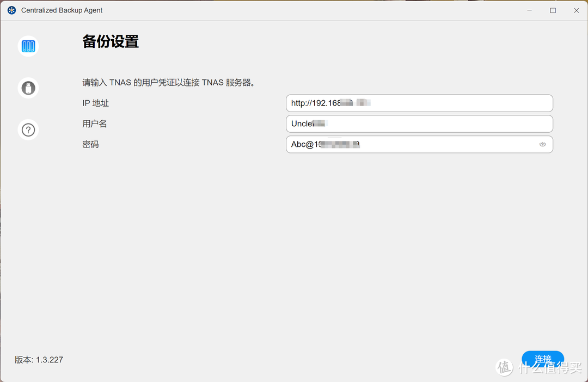
Task: Maximize the Backup Agent window
Action: [x=553, y=10]
